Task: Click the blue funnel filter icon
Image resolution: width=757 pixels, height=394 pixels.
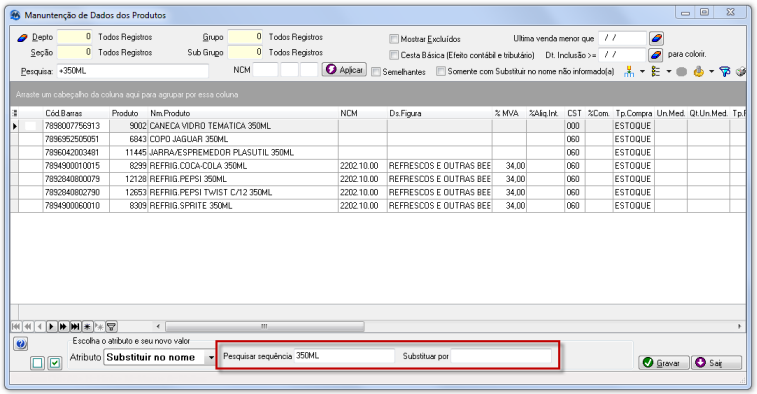Action: (725, 72)
